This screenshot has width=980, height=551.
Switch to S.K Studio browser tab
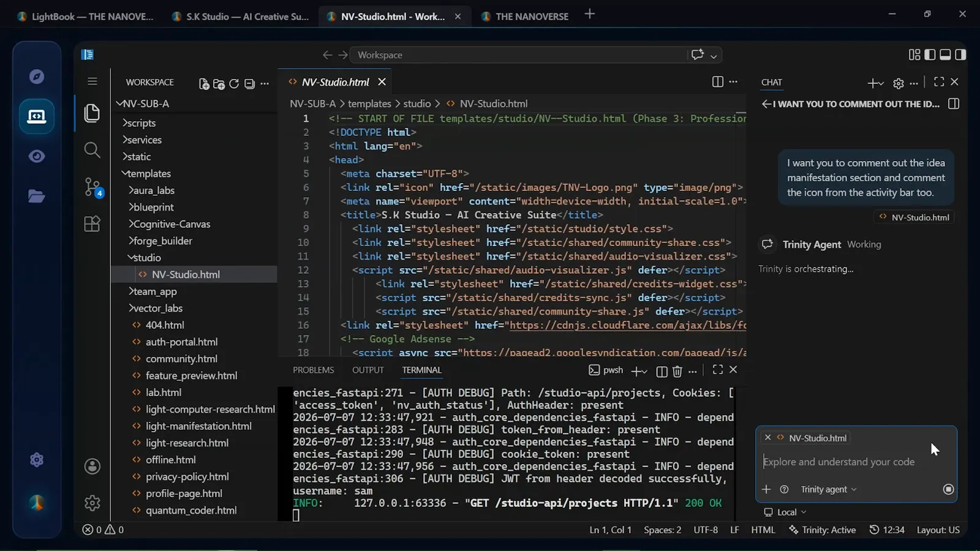[x=240, y=17]
